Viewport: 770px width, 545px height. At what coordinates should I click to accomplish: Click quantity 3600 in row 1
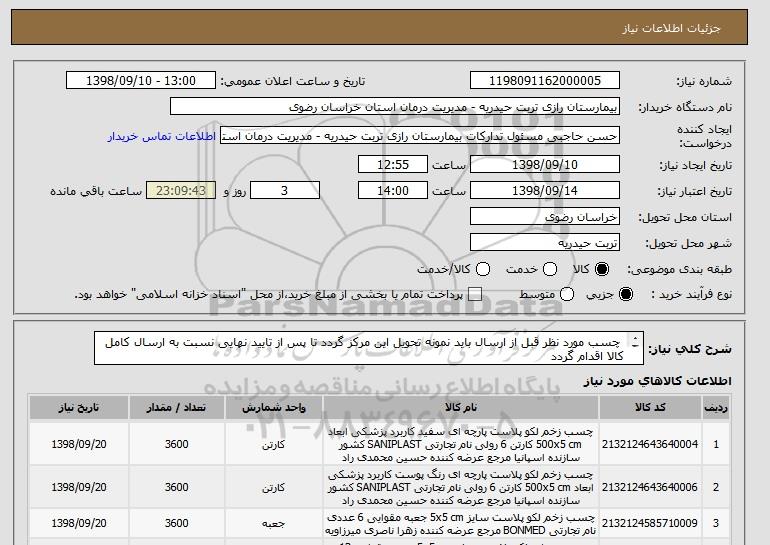(x=177, y=444)
